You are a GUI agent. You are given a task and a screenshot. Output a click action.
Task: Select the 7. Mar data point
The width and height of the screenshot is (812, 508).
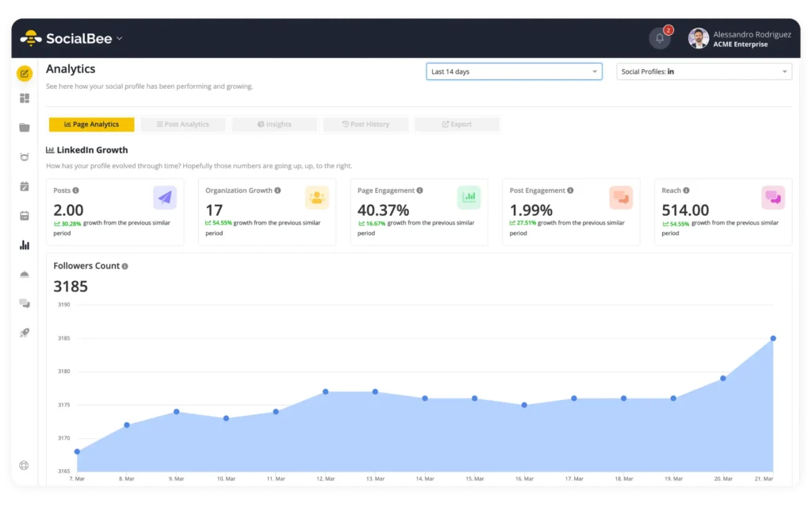point(77,452)
